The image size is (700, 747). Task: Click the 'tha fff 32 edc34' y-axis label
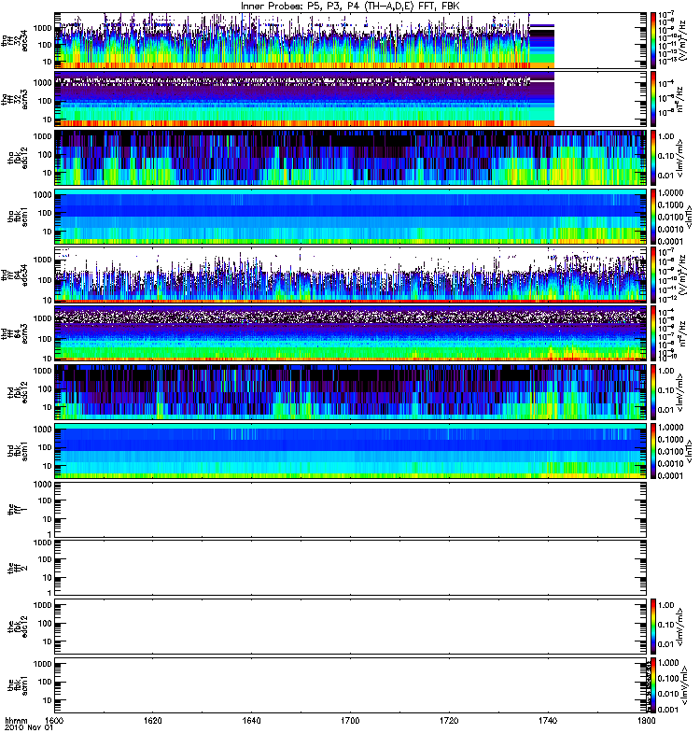click(x=14, y=40)
